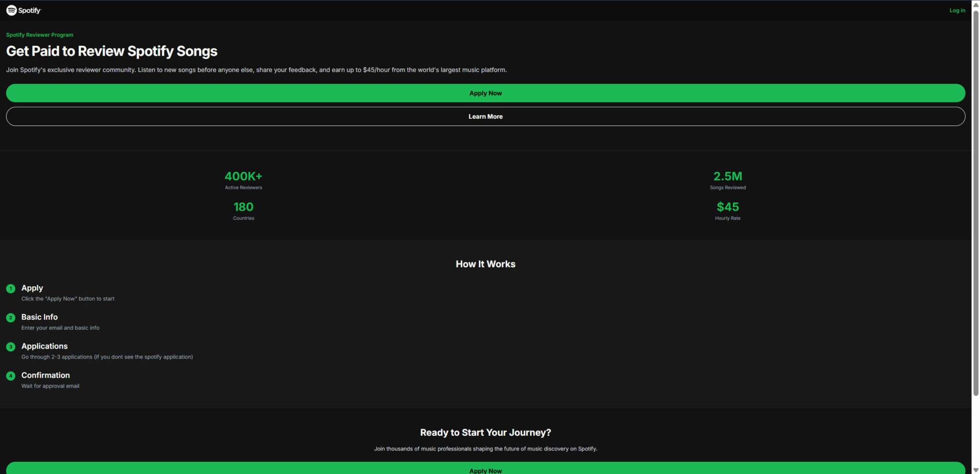Select the How It Works heading
Screen dimensions: 980x474
click(485, 264)
